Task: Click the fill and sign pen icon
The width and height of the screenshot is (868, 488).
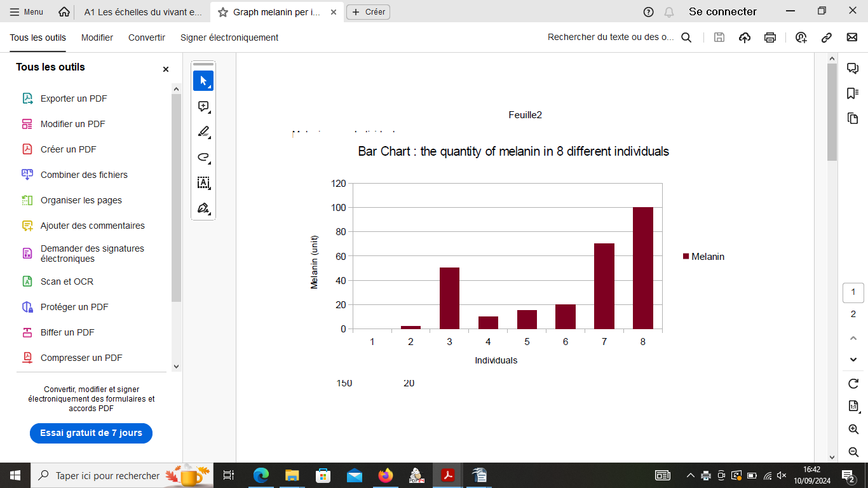Action: 203,208
